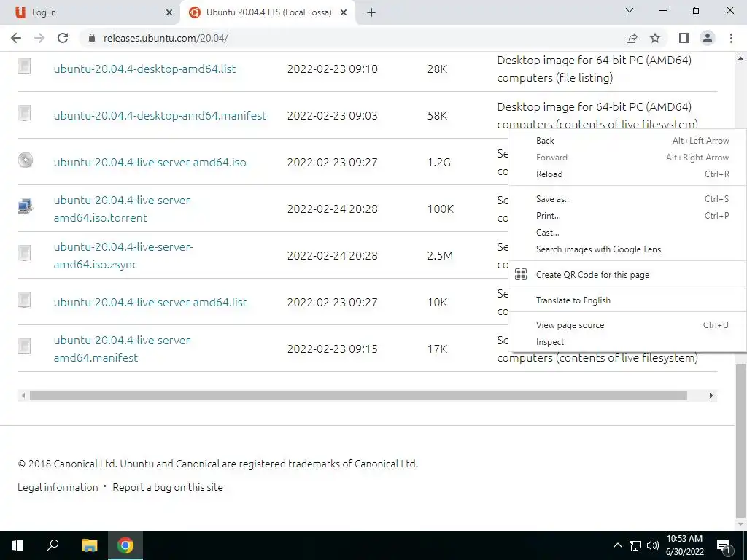
Task: Click the horizontal scrollbar left arrow
Action: coord(23,396)
